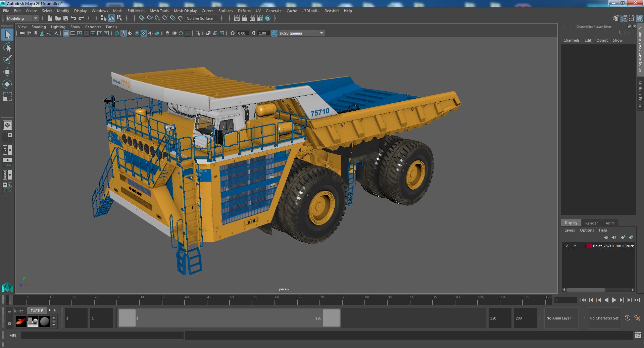Viewport: 644px width, 348px height.
Task: Click the MEL script language label
Action: pyautogui.click(x=13, y=336)
